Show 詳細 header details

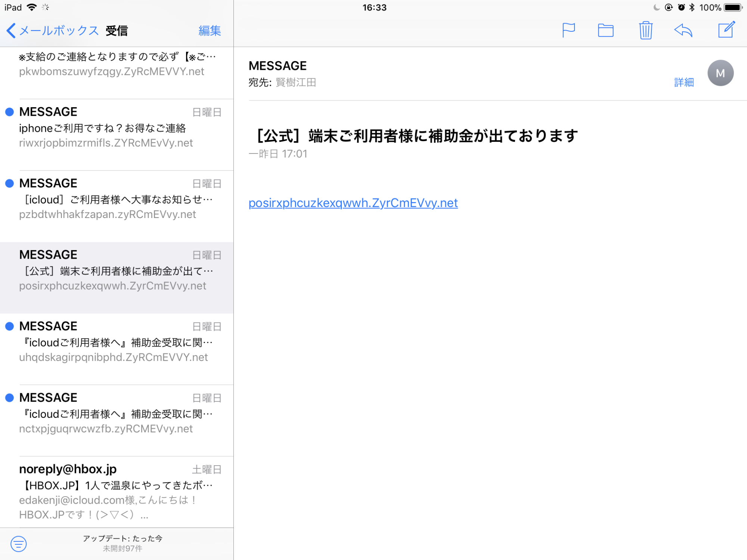(x=684, y=82)
